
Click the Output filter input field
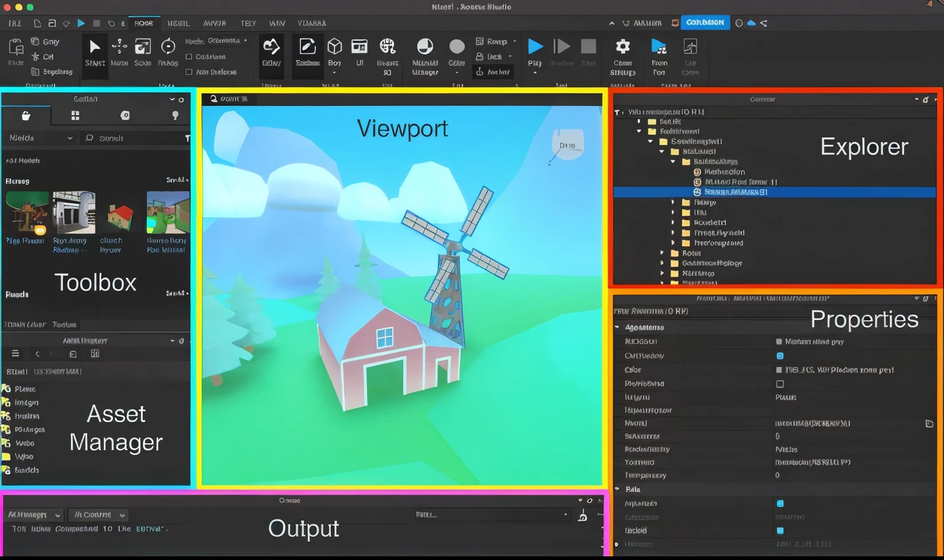click(492, 515)
